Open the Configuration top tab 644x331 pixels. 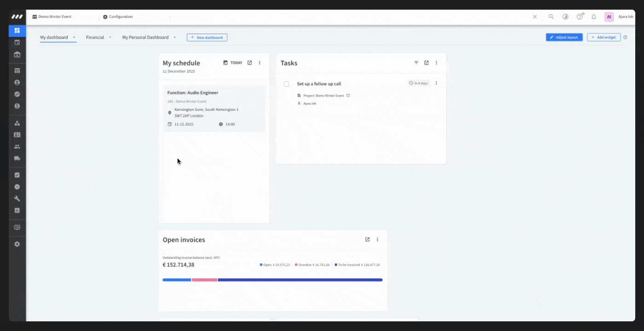(x=118, y=17)
